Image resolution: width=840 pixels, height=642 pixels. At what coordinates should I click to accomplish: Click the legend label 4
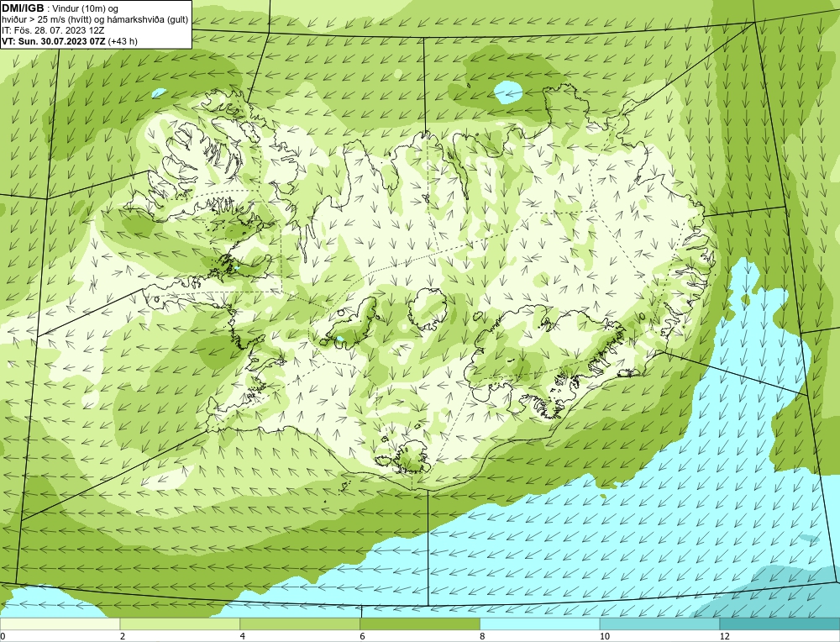(x=243, y=636)
